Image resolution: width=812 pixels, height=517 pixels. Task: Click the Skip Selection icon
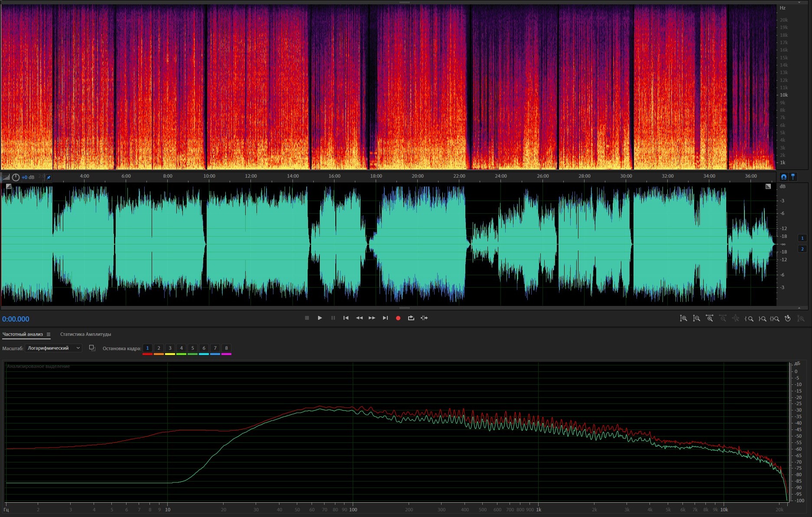click(x=424, y=318)
